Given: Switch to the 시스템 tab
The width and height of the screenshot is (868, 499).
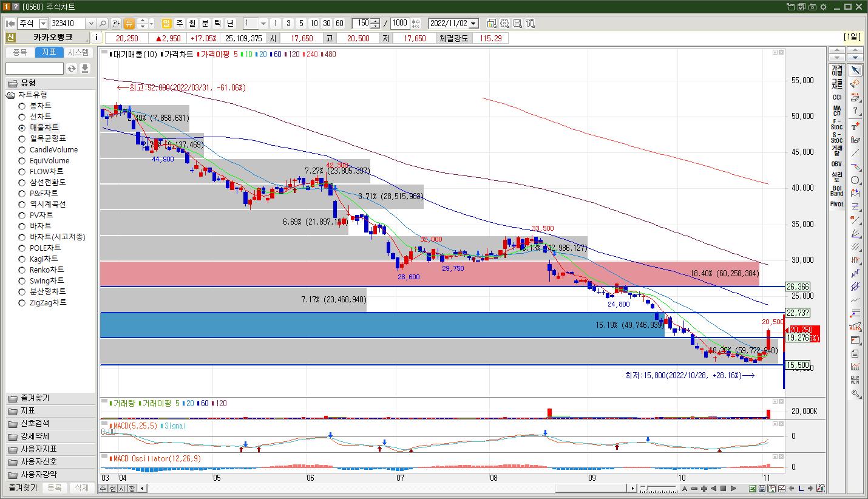Looking at the screenshot, I should pyautogui.click(x=78, y=52).
